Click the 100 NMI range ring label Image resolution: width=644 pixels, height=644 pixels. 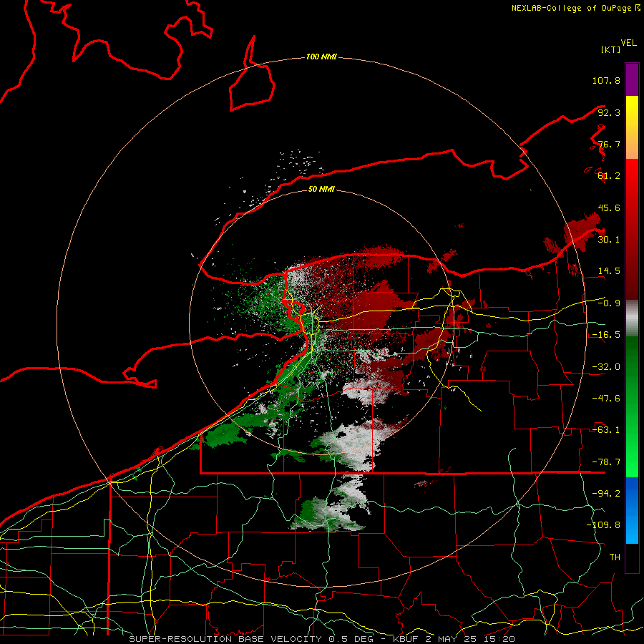pyautogui.click(x=321, y=57)
